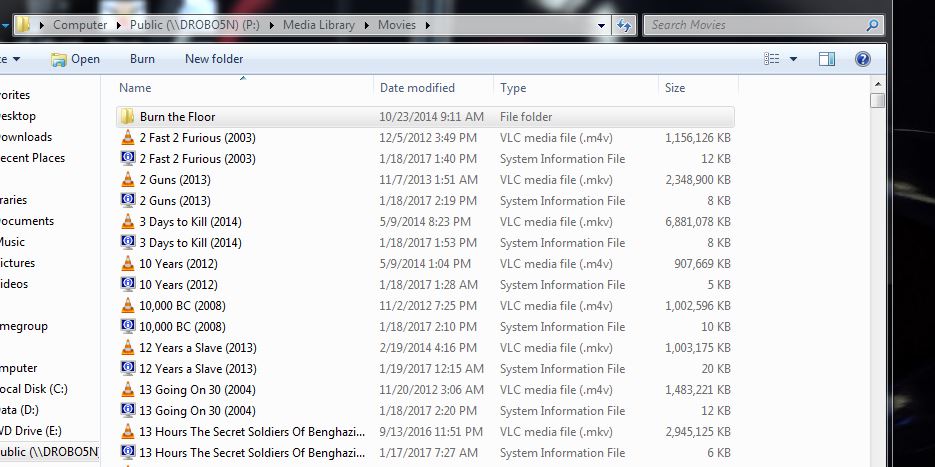Click System Information icon for 2 Guns (2013)
The width and height of the screenshot is (935, 467).
(128, 200)
